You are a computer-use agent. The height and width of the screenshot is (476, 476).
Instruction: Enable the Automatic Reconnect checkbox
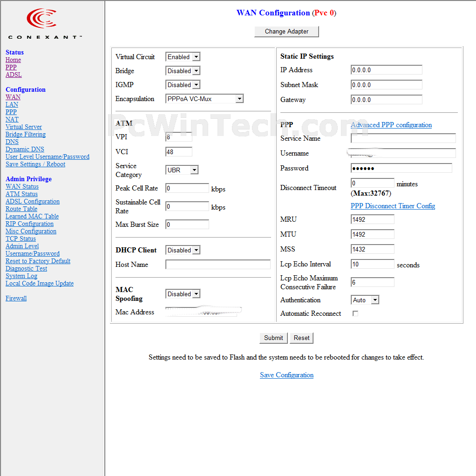coord(355,313)
